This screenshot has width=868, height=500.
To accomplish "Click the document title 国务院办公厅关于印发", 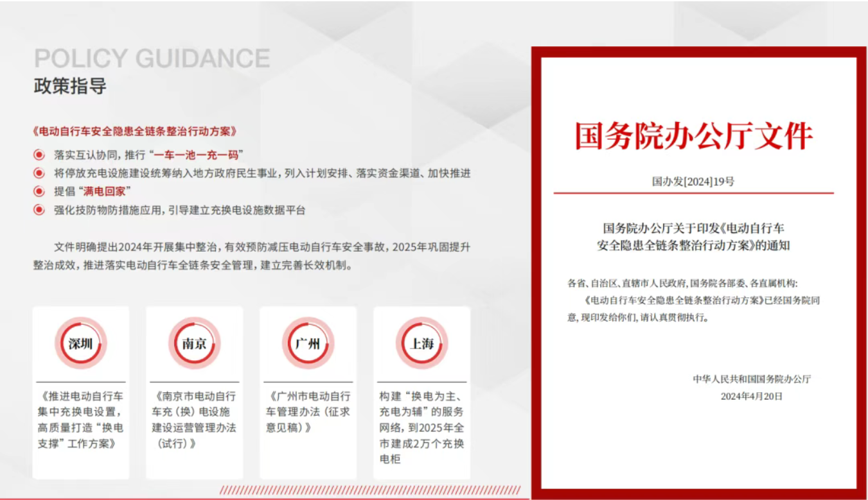I will [694, 236].
